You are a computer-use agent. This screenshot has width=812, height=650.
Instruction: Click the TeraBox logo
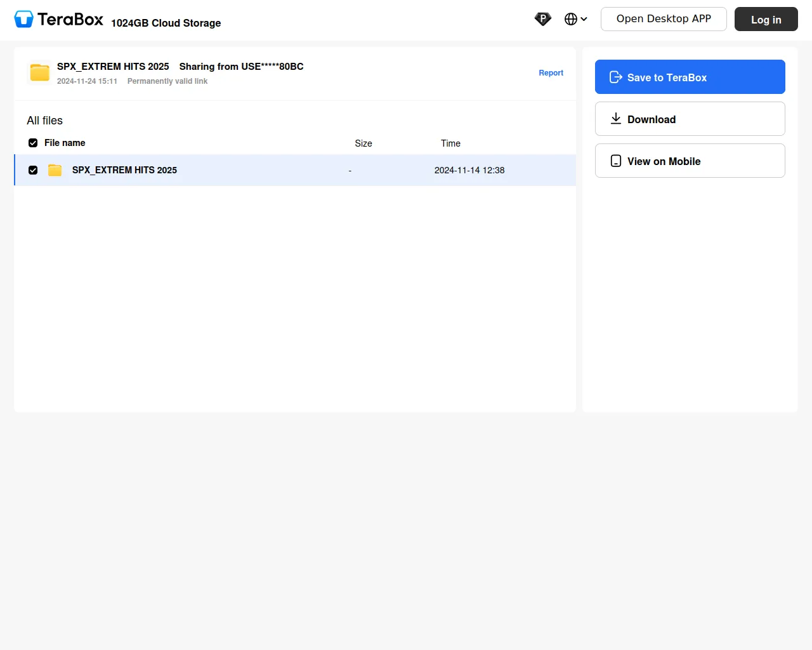[58, 20]
